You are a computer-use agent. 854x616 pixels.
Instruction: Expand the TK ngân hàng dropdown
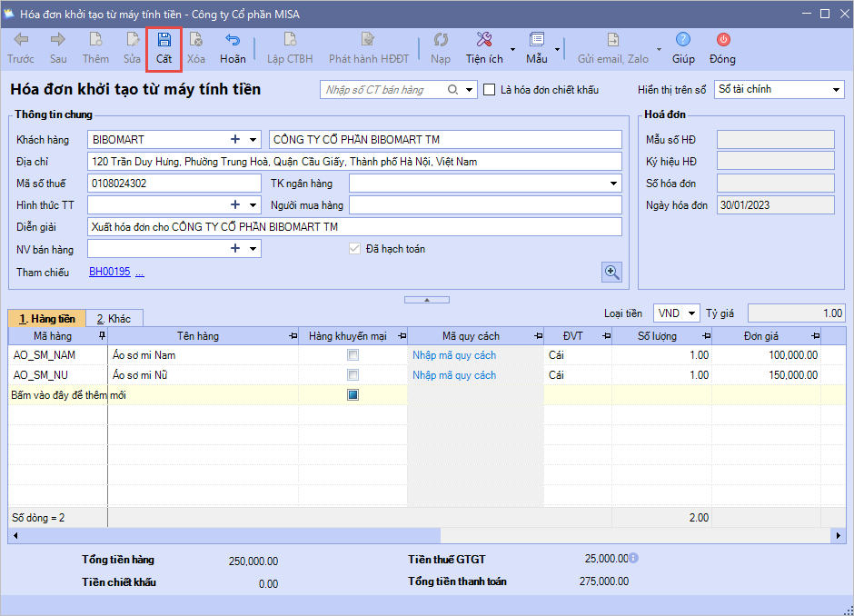coord(613,184)
